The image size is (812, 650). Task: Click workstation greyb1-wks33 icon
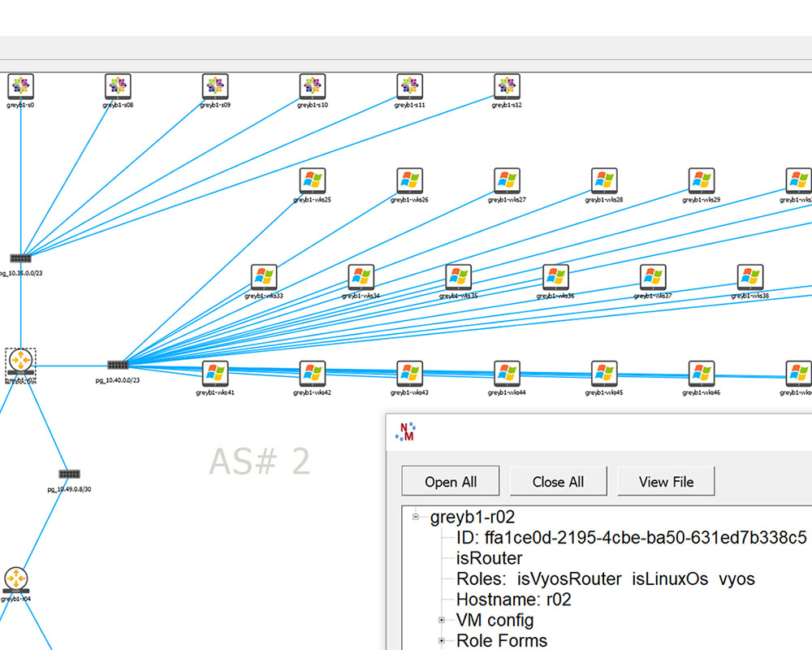[x=264, y=277]
